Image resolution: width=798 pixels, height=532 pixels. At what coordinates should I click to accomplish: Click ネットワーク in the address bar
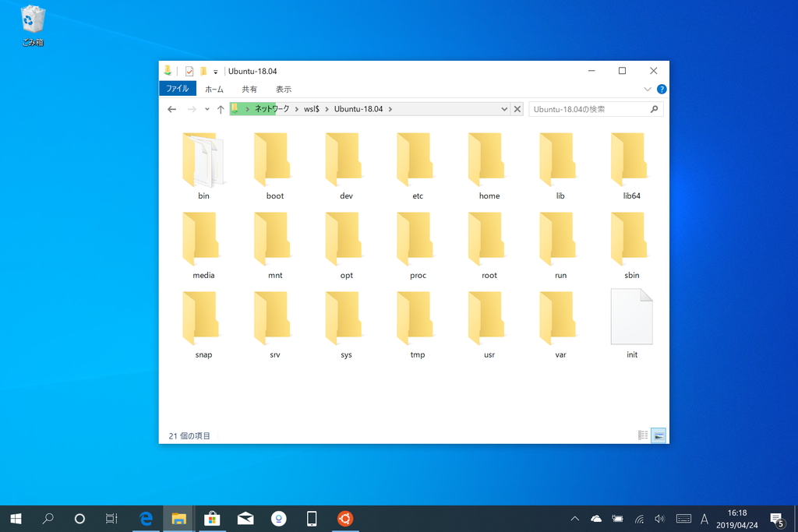click(272, 109)
